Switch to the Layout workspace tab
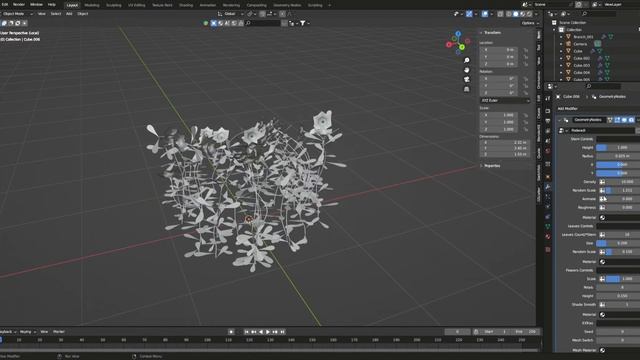The width and height of the screenshot is (640, 360). point(72,5)
